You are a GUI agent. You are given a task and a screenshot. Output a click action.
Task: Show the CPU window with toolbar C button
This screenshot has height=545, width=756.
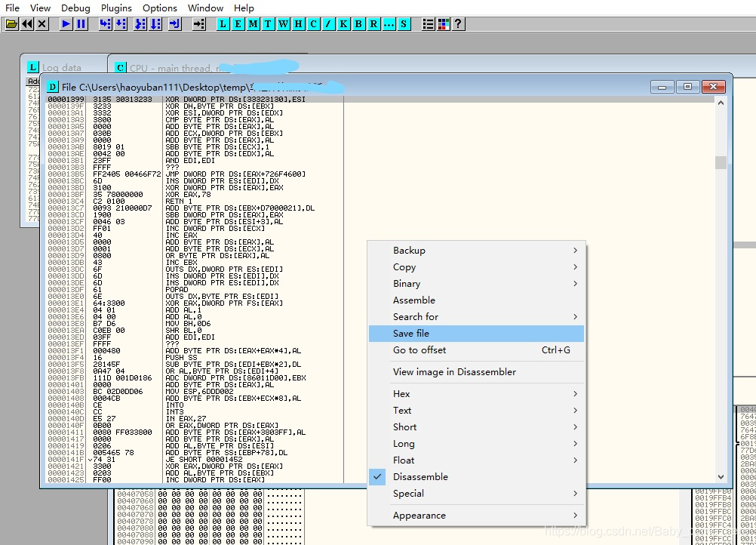pyautogui.click(x=313, y=23)
